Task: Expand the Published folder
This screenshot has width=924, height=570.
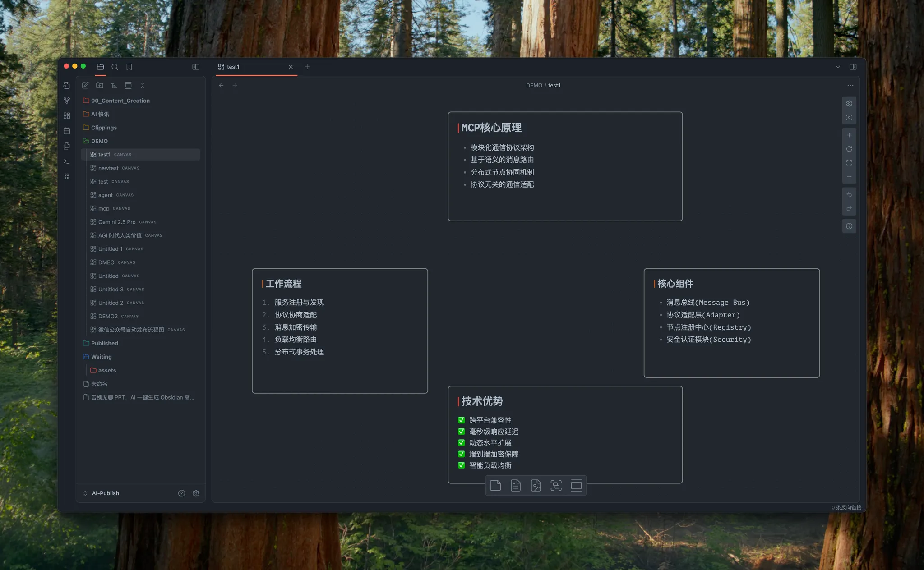Action: coord(104,343)
